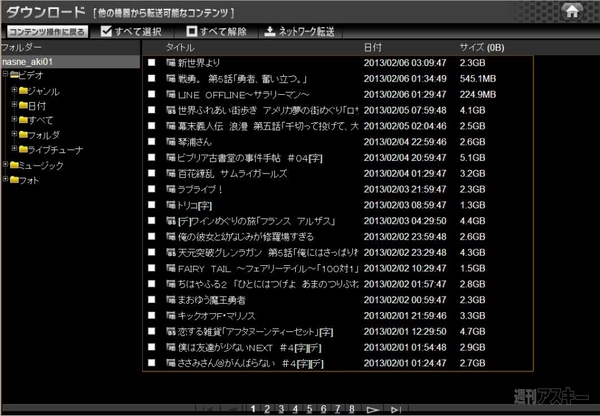The image size is (600, 416).
Task: Check the box for ささみさん@がんばらない
Action: 152,363
